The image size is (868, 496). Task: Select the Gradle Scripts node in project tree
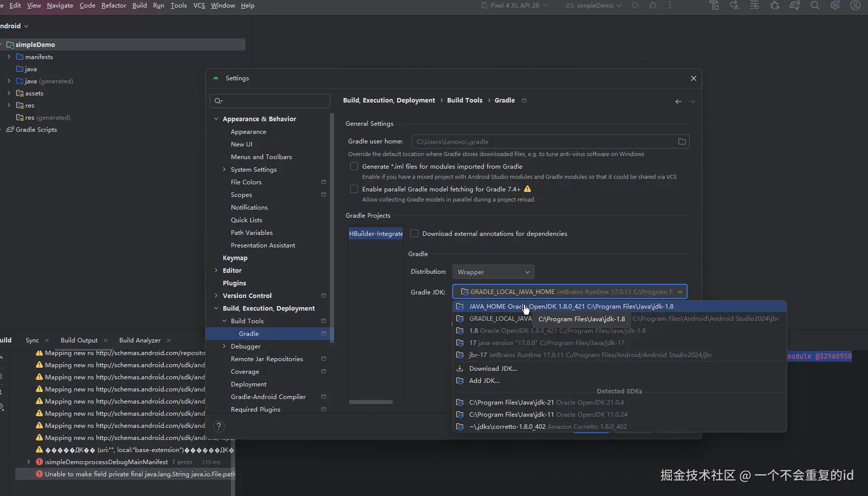36,130
